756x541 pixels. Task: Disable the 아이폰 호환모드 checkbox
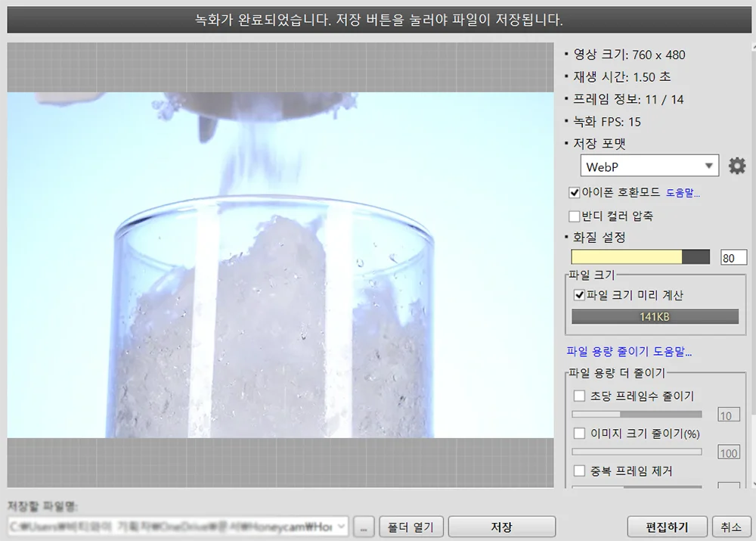point(575,192)
